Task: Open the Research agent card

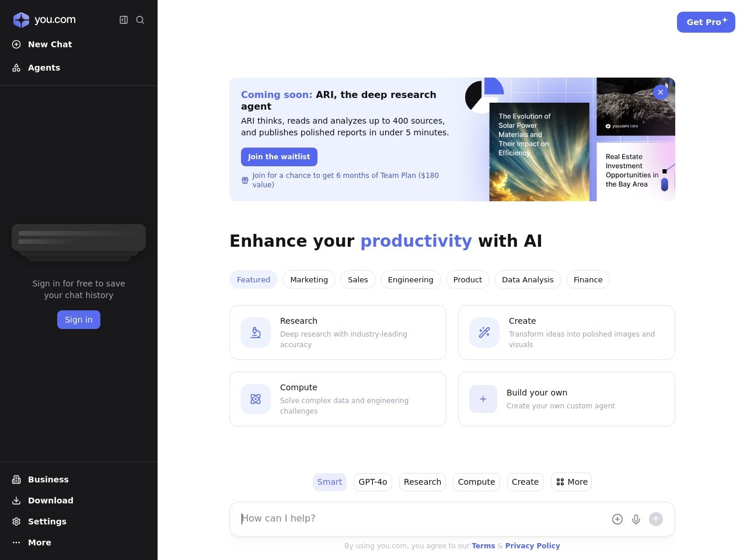Action: point(337,332)
